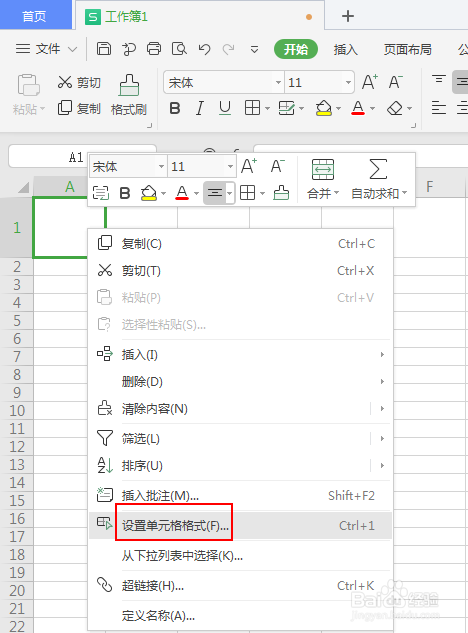
Task: Increase font size in mini toolbar A+
Action: [249, 166]
